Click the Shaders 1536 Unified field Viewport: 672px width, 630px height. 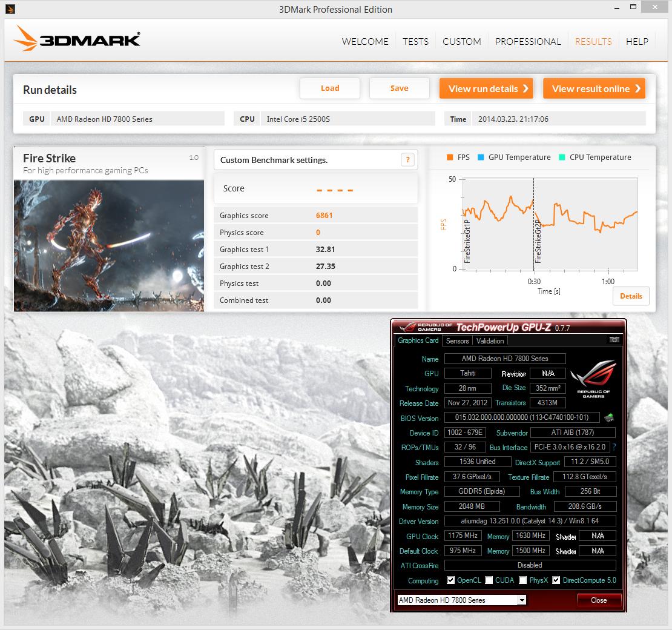478,462
